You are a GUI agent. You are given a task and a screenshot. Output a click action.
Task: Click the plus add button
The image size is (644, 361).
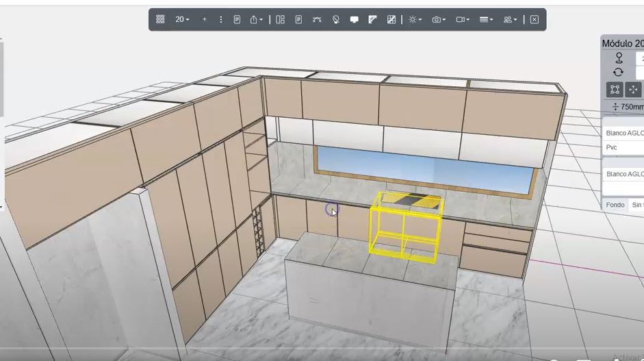[204, 20]
